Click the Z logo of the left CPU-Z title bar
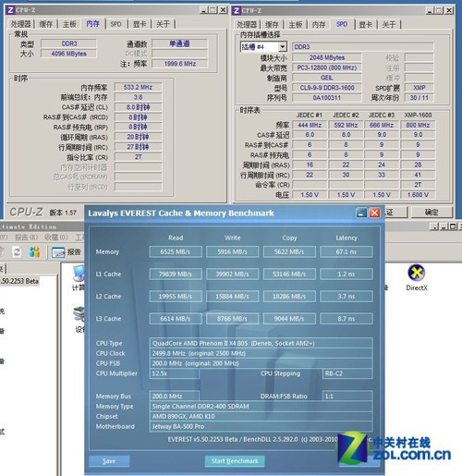This screenshot has width=462, height=476. (x=10, y=10)
